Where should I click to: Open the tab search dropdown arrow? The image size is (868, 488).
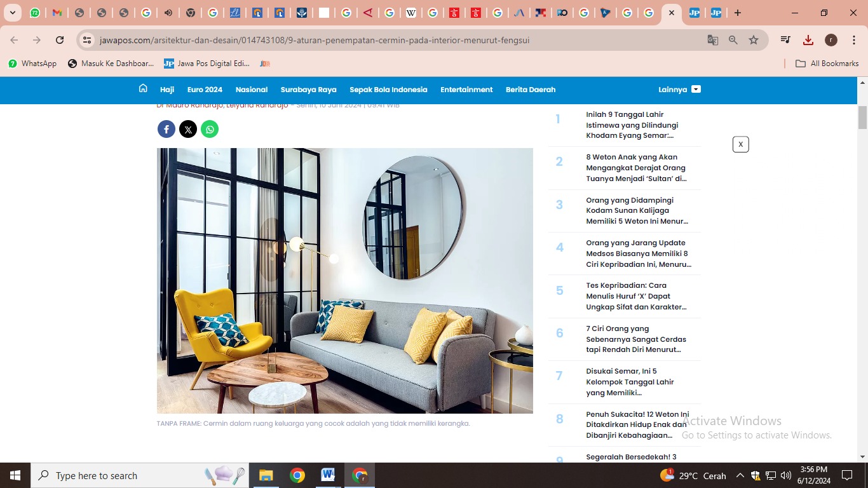pos(13,13)
